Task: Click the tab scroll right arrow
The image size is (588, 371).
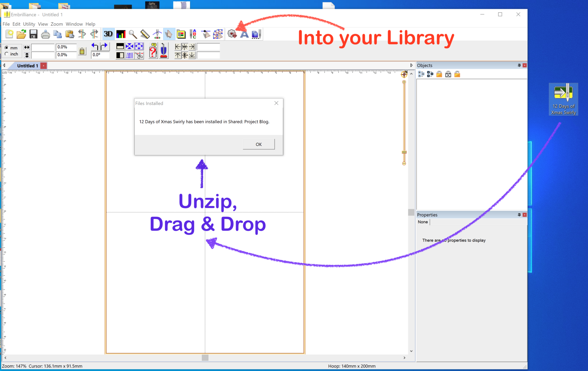Action: point(411,66)
